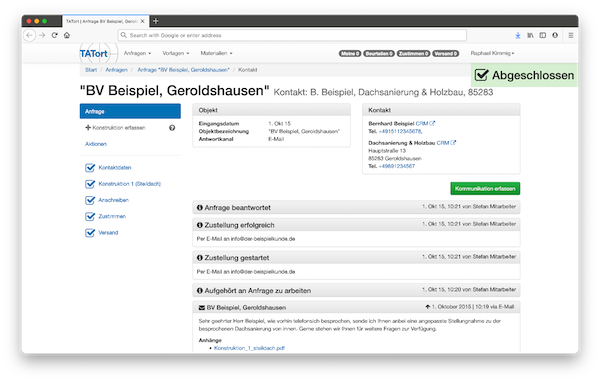Click the TATort logo
600x382 pixels.
(94, 54)
